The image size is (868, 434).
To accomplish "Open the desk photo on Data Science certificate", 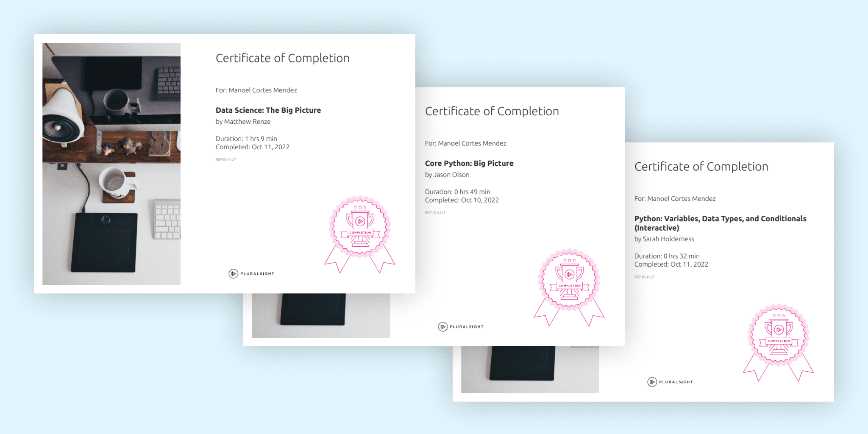I will (111, 164).
